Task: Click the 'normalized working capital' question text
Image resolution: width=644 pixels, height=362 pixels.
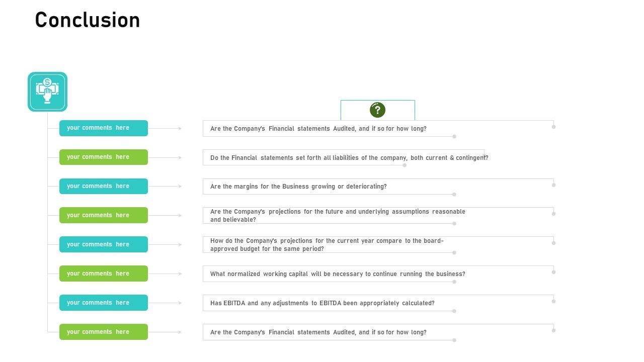Action: pos(338,274)
